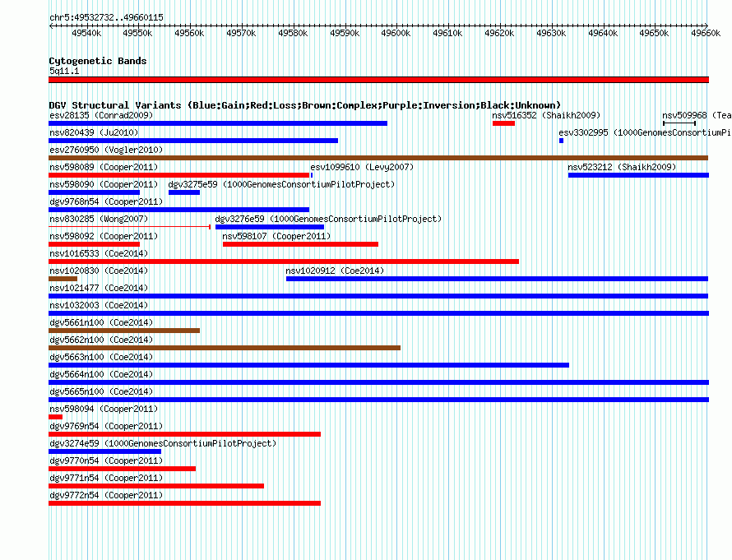Select the red dgv9771n54 loss bar
Viewport: 732px width, 560px height.
[x=156, y=486]
